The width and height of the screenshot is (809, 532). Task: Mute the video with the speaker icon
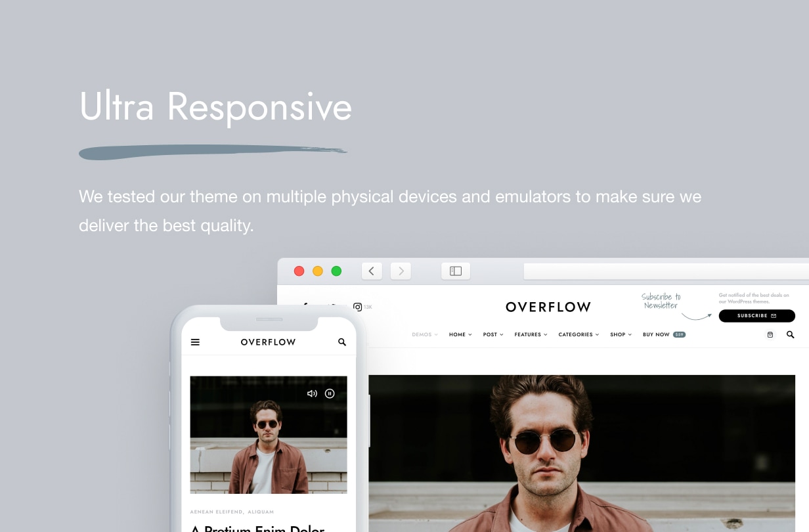[312, 393]
